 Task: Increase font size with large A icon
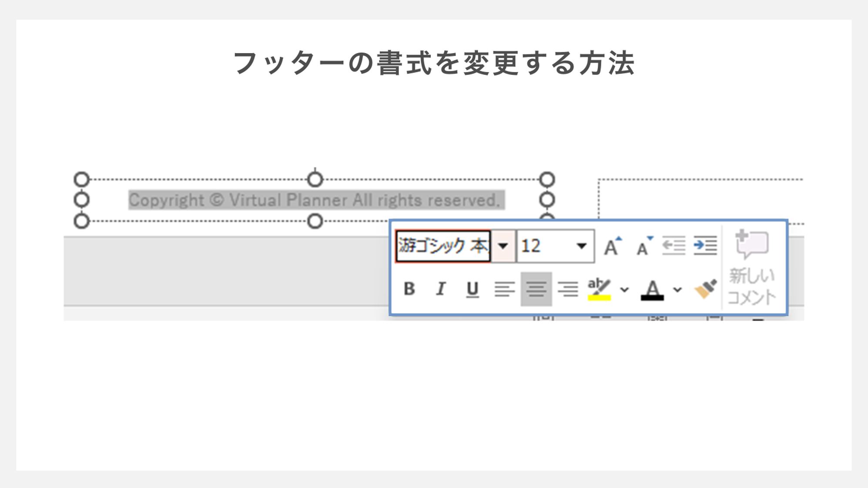(x=613, y=246)
